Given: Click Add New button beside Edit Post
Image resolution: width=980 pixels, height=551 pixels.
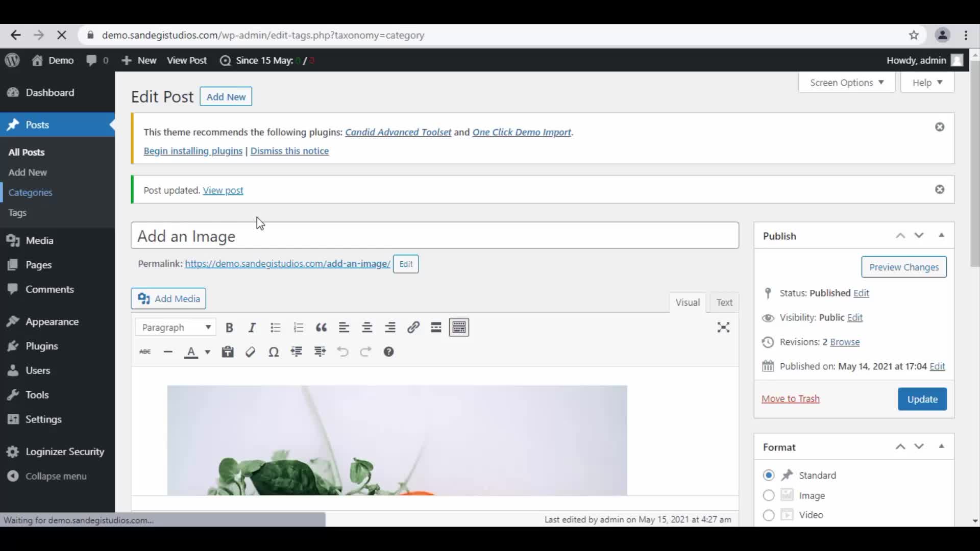Looking at the screenshot, I should click(226, 97).
